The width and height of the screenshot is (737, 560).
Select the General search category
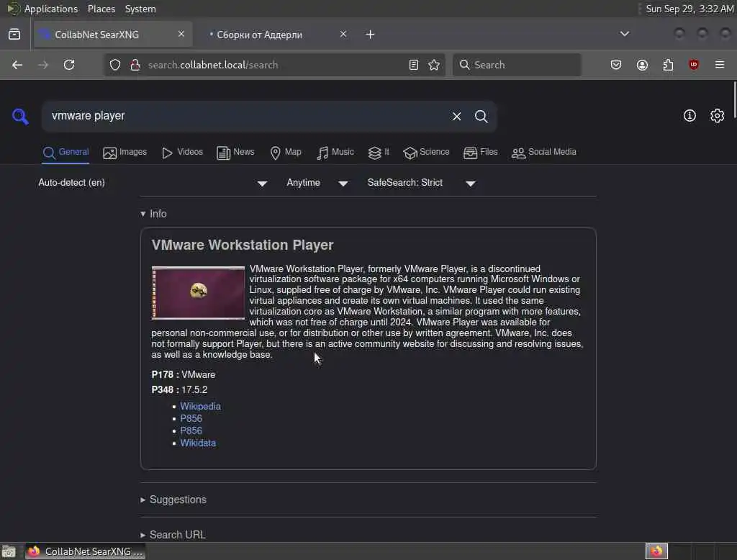65,153
